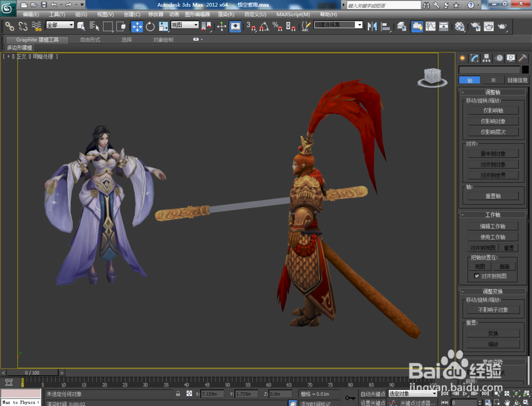Toggle the 自动关键点 auto key button

[372, 393]
